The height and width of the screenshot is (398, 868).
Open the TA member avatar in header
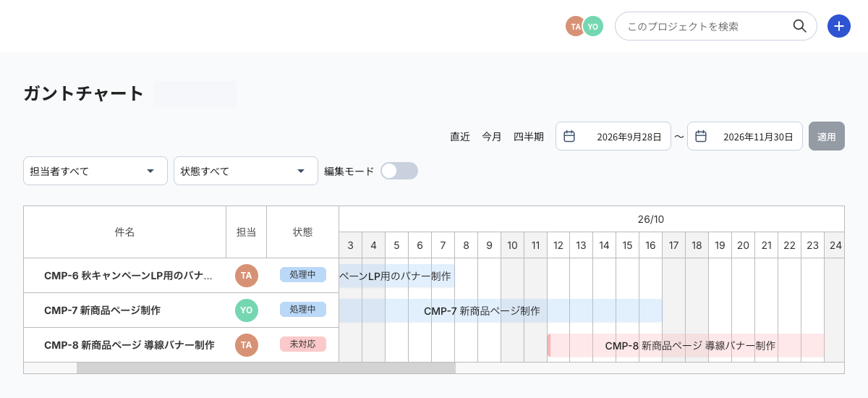coord(575,26)
